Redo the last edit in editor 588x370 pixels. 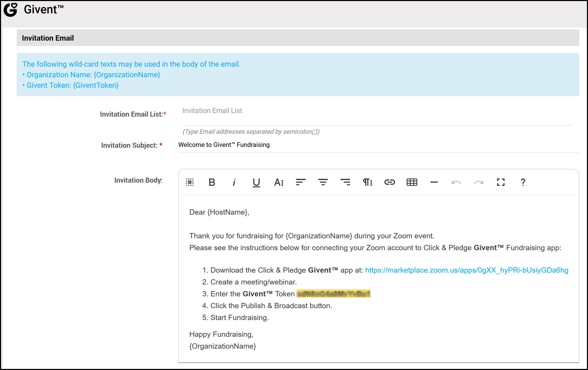(x=479, y=182)
